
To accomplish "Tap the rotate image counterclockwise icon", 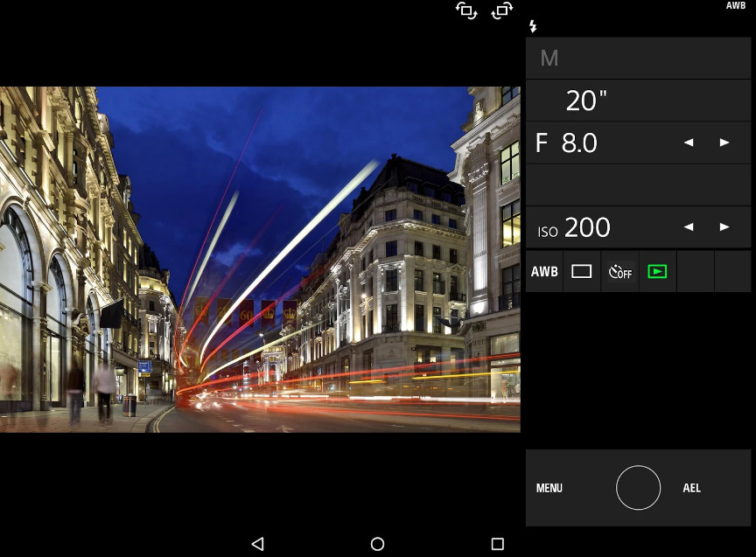I will click(x=466, y=11).
